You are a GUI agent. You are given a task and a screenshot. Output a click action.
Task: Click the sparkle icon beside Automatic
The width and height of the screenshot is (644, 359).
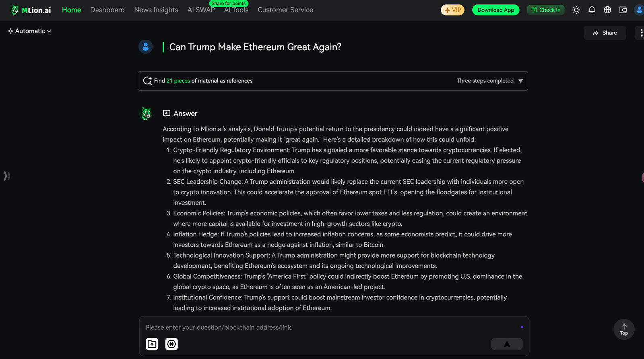coord(10,31)
